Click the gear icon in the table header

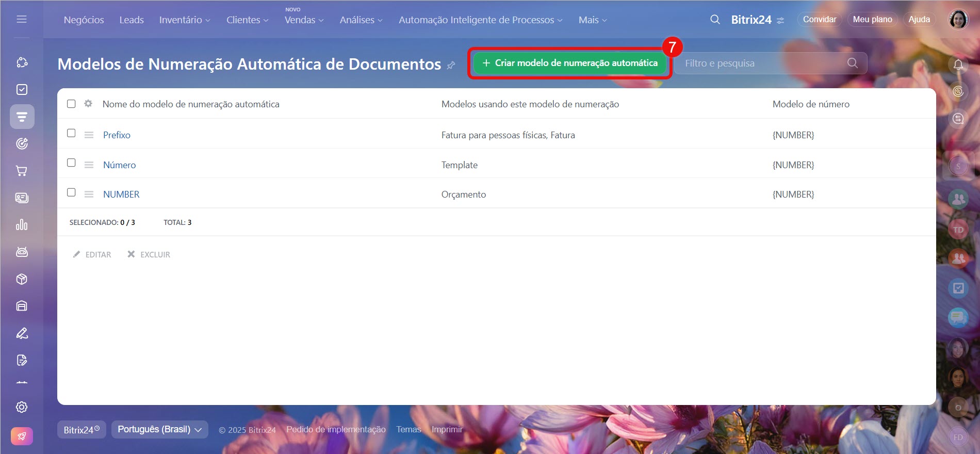(x=88, y=104)
